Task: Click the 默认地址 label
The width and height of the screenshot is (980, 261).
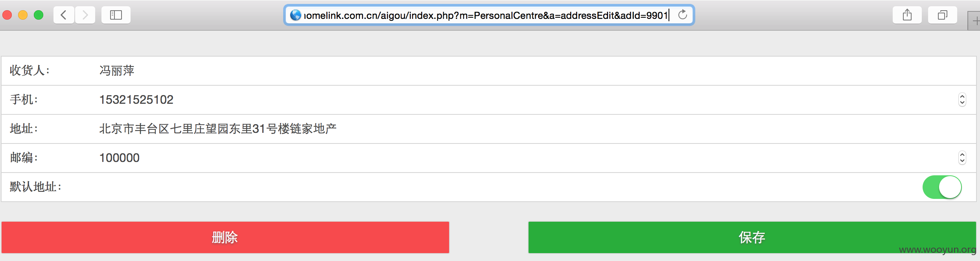Action: [36, 187]
